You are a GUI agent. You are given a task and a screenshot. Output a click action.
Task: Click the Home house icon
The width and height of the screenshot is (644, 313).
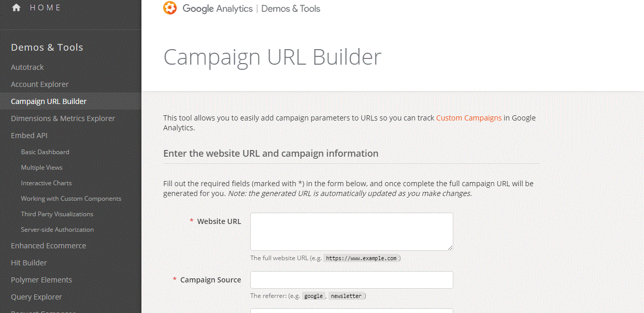point(16,8)
